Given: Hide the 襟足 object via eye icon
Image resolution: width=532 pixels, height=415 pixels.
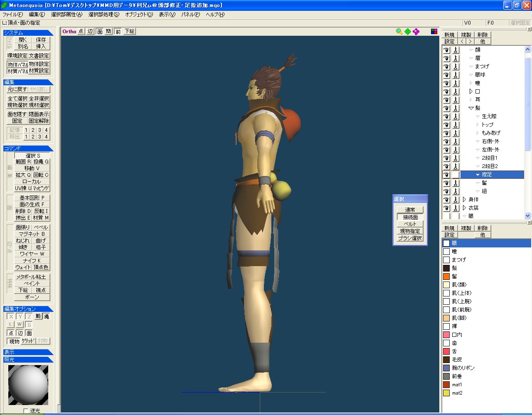Looking at the screenshot, I should coord(446,175).
